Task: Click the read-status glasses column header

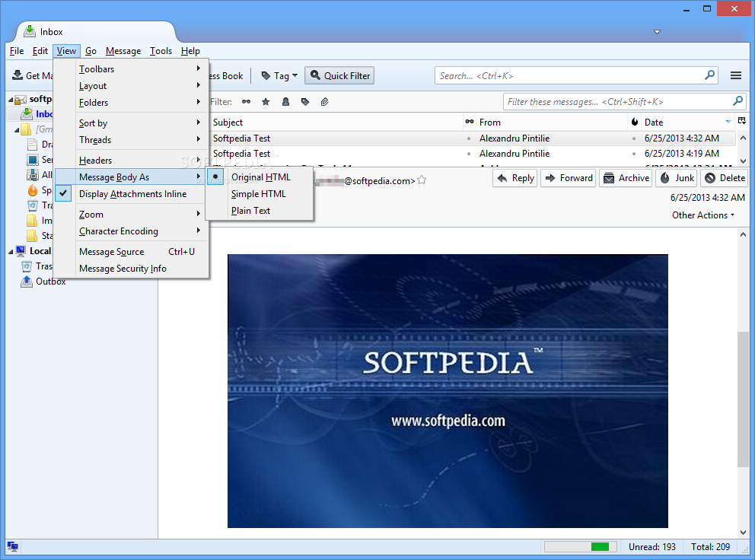Action: coord(470,122)
